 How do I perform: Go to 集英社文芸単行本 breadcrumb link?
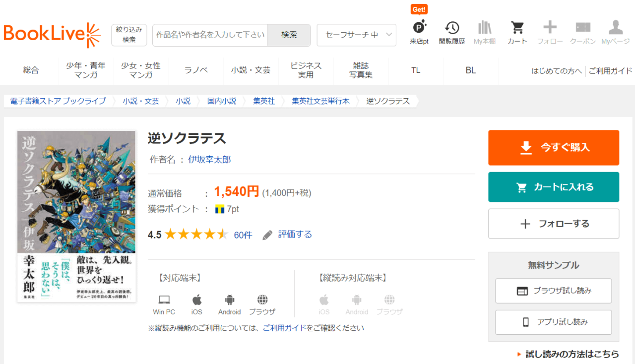320,101
